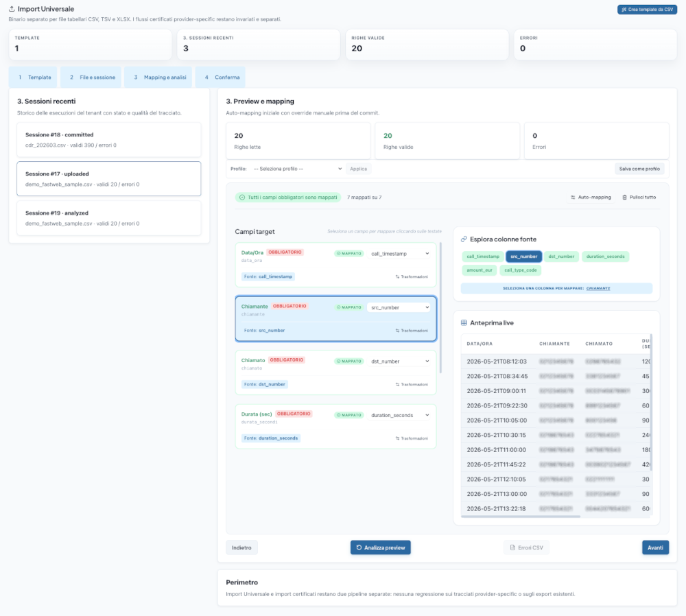Screen dimensions: 686x616
Task: Expand the duration_seconds dropdown for Durata
Action: 399,415
